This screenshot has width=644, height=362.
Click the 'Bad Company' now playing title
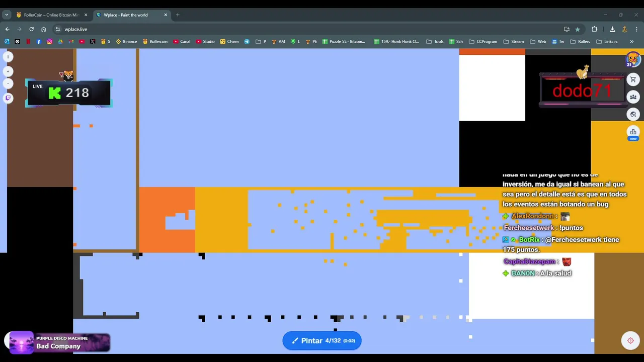58,346
